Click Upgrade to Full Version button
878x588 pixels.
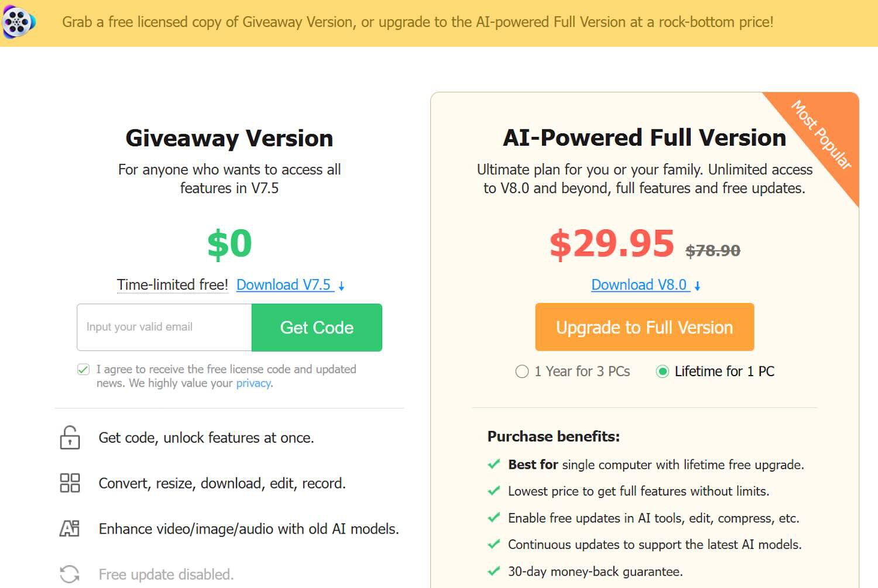pos(644,327)
